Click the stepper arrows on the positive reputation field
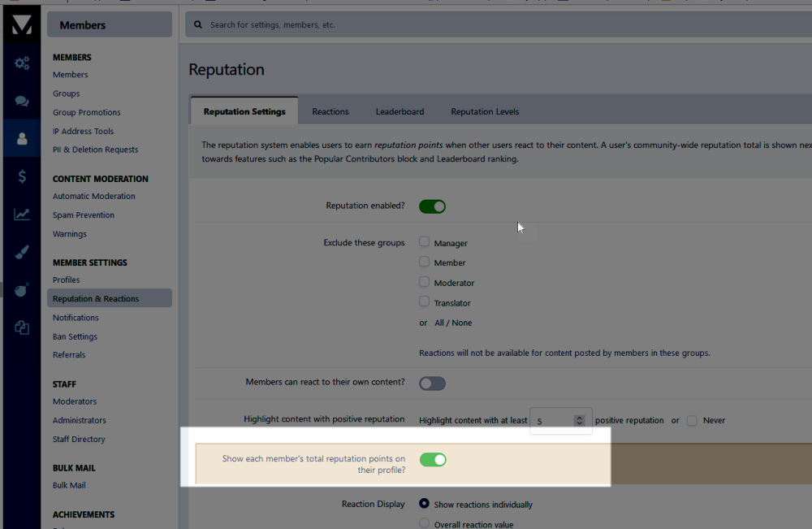Screen dimensions: 812x529 (579, 421)
